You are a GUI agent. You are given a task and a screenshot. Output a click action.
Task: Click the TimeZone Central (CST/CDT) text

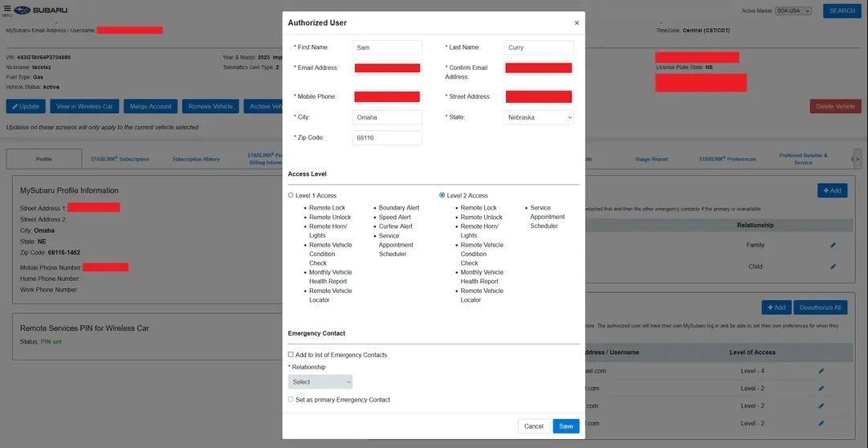(693, 31)
